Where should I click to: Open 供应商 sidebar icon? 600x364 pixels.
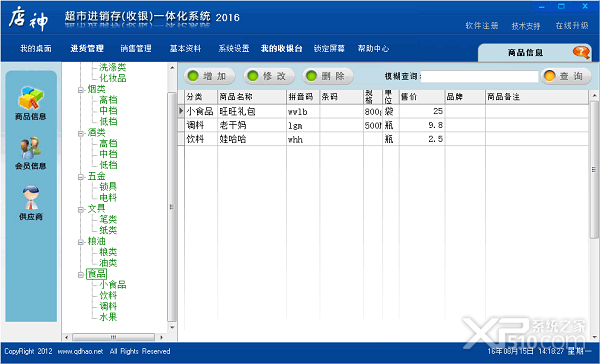click(31, 203)
